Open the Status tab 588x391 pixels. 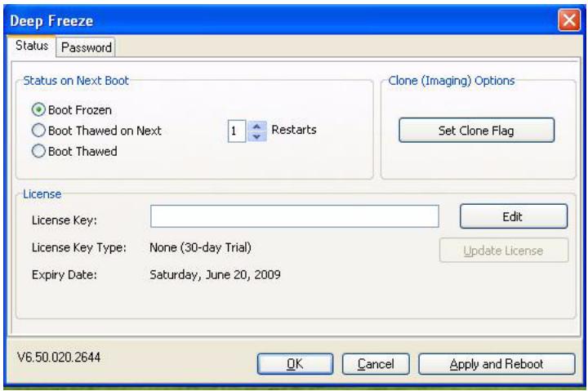click(32, 46)
